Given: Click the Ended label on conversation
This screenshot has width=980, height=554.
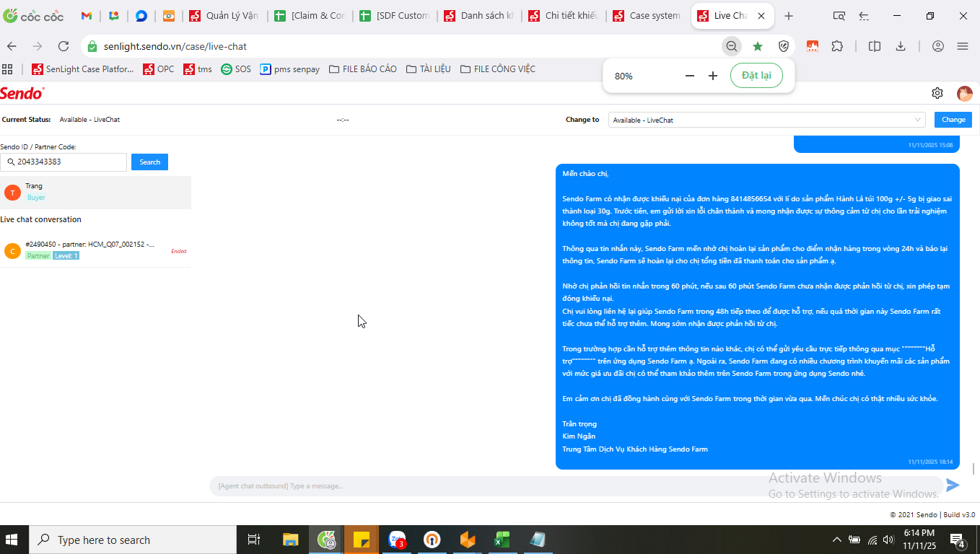Looking at the screenshot, I should [178, 251].
